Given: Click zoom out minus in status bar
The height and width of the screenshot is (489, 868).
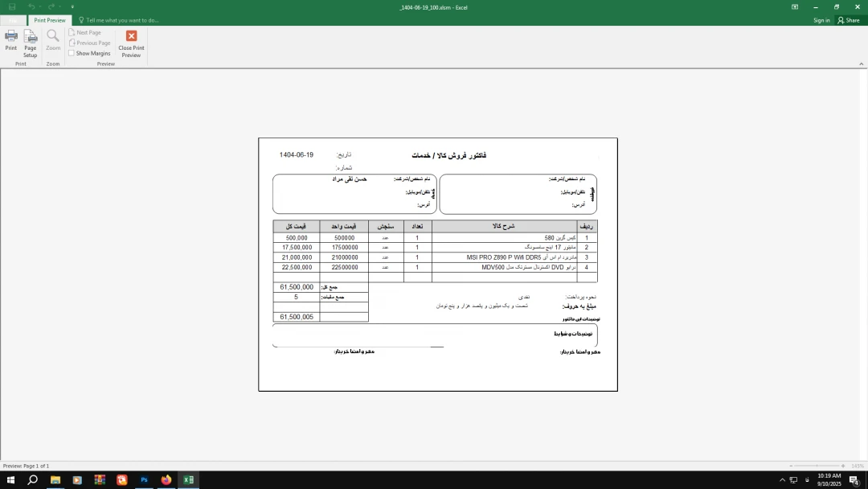Looking at the screenshot, I should coord(791,466).
